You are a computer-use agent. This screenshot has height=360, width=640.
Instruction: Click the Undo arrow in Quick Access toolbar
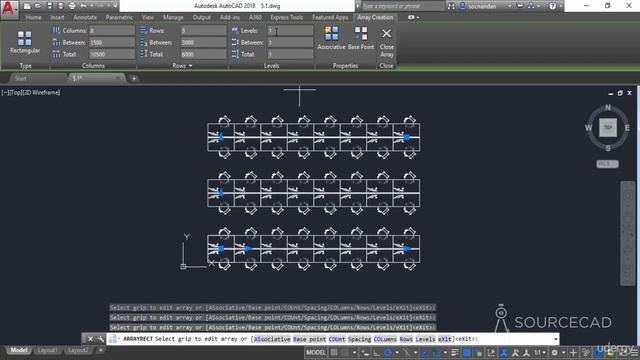coord(83,6)
